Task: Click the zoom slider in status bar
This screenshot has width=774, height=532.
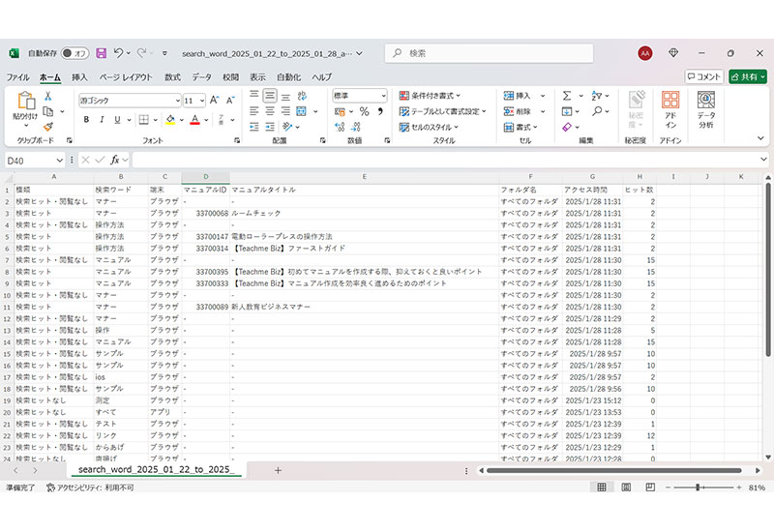Action: point(698,488)
